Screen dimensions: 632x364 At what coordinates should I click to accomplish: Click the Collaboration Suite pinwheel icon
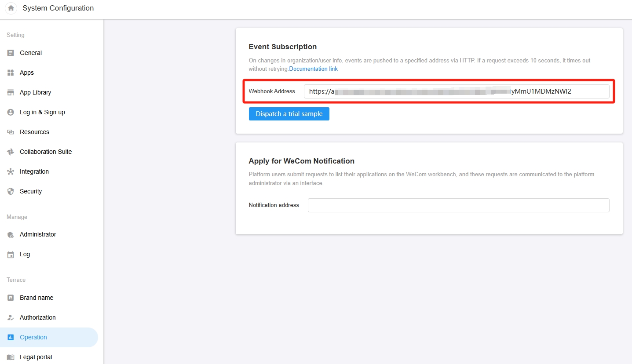pos(11,152)
